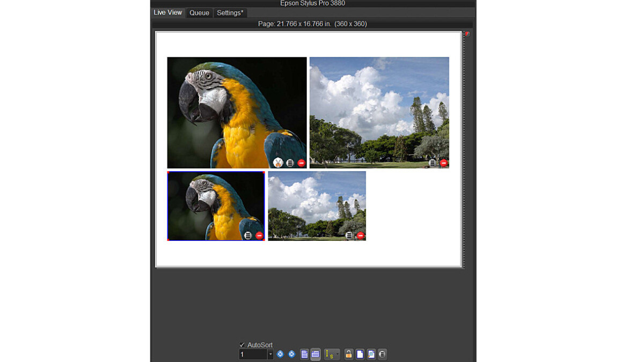Go to previous page with left arrow
This screenshot has height=362, width=644.
tap(280, 354)
